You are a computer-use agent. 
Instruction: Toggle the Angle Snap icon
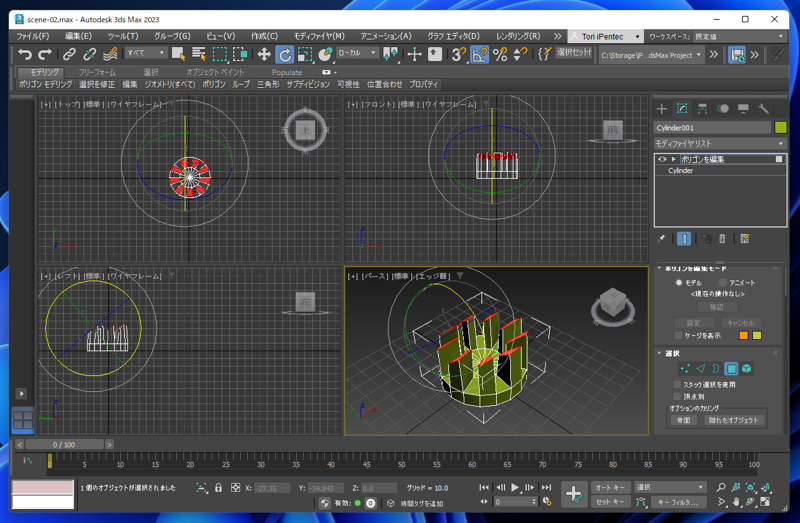click(480, 54)
